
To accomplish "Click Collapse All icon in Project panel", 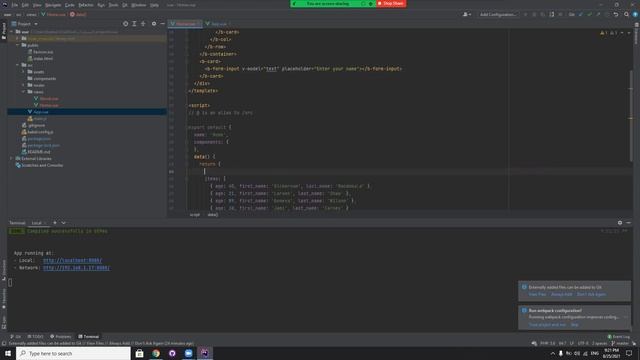I will [143, 24].
